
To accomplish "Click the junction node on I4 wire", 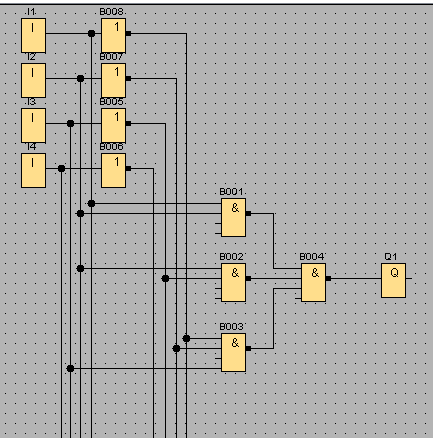I will tap(61, 168).
